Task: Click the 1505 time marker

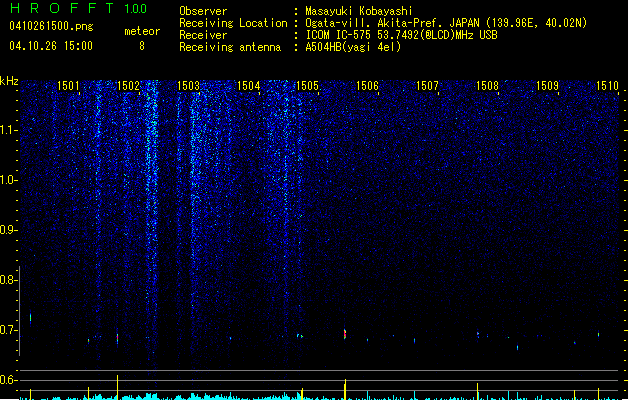Action: [307, 86]
